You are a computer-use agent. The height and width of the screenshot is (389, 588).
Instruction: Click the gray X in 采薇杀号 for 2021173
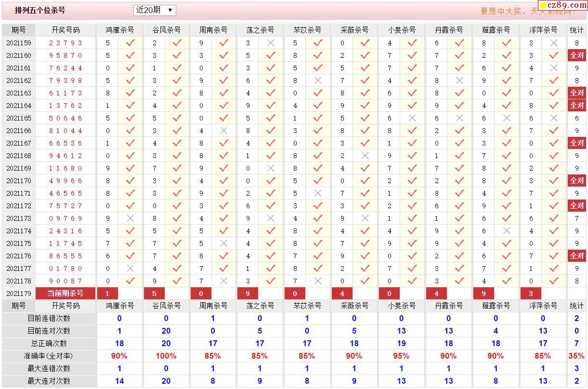pyautogui.click(x=365, y=218)
